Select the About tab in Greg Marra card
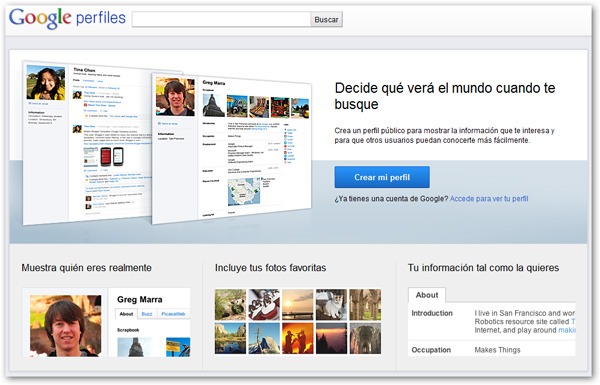The image size is (600, 385). [126, 314]
